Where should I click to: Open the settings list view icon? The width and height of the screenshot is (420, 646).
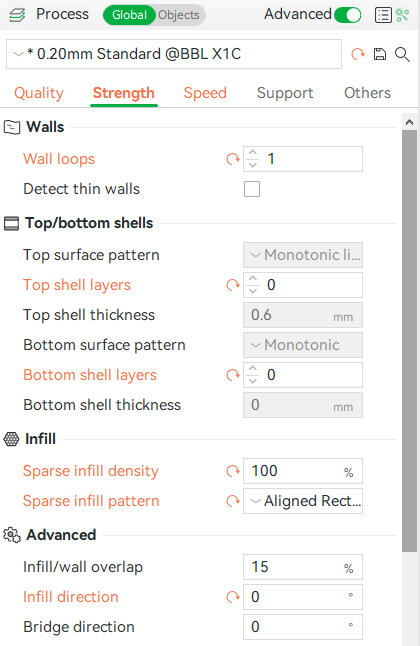point(383,15)
